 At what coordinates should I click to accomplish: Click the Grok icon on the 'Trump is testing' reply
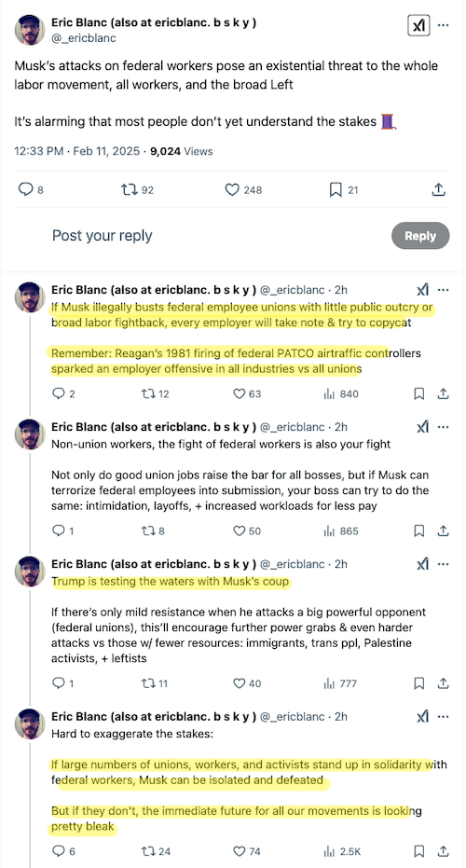pos(422,564)
